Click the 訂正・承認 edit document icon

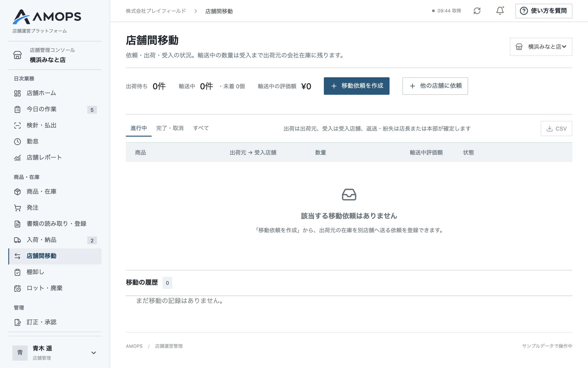coord(17,322)
